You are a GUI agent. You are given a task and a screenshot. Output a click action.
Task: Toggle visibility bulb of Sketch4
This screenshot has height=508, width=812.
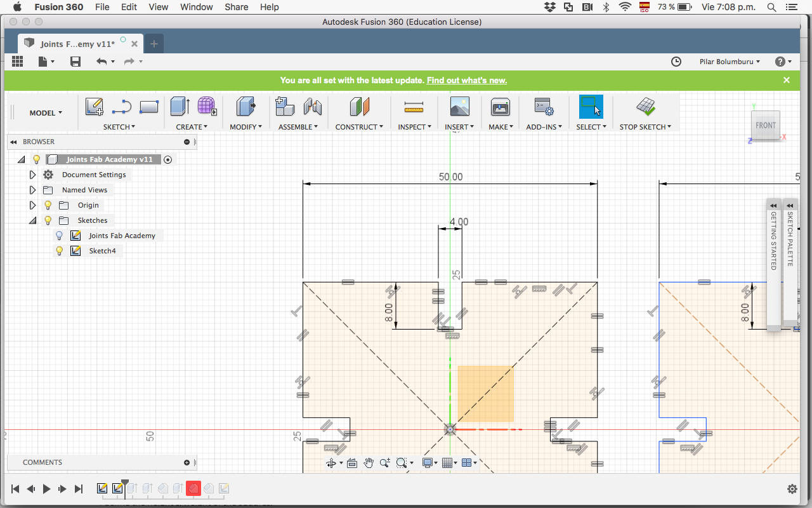pos(59,251)
